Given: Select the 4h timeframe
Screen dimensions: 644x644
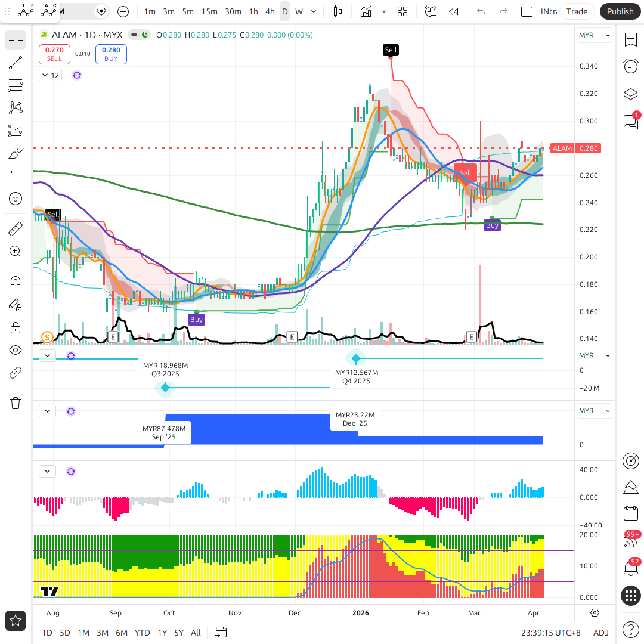Looking at the screenshot, I should [270, 11].
